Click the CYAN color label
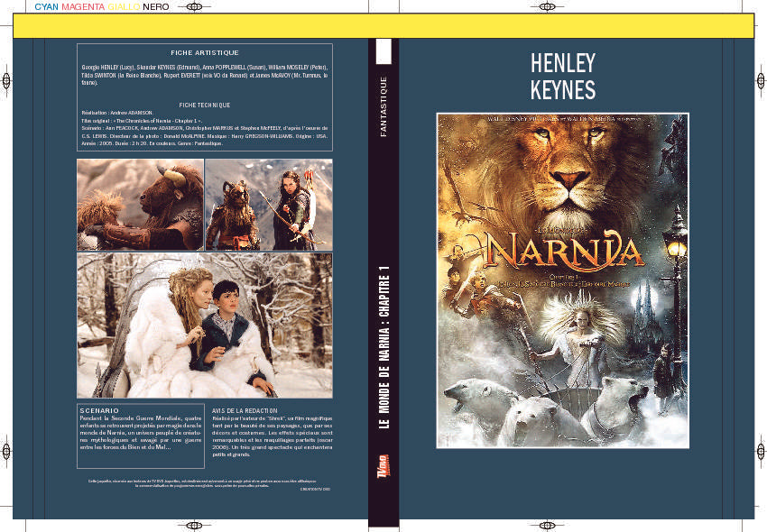 point(46,7)
